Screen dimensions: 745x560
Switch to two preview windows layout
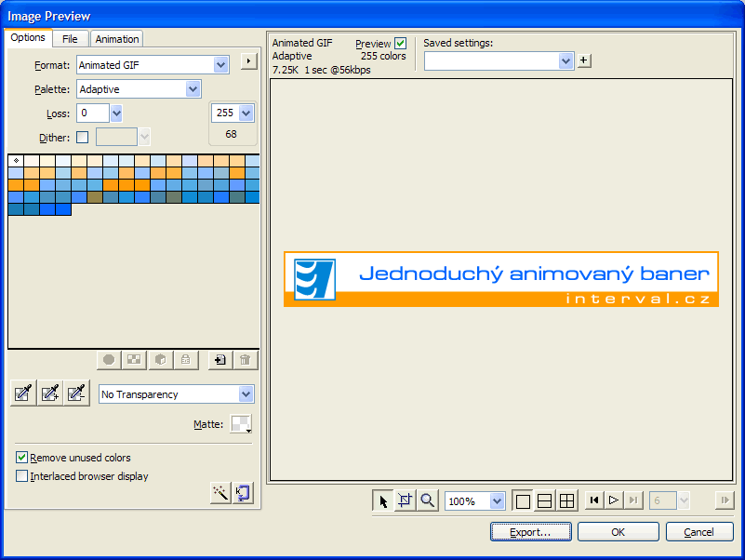(x=544, y=501)
